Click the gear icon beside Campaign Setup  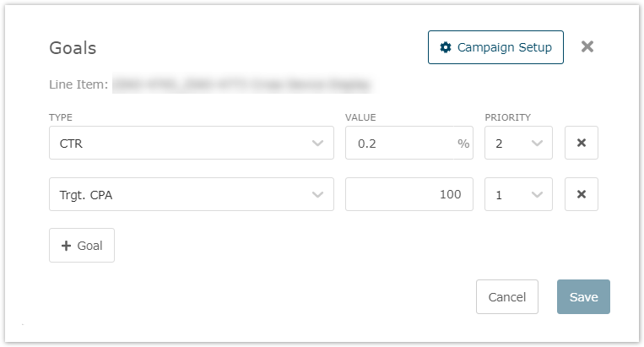(446, 47)
